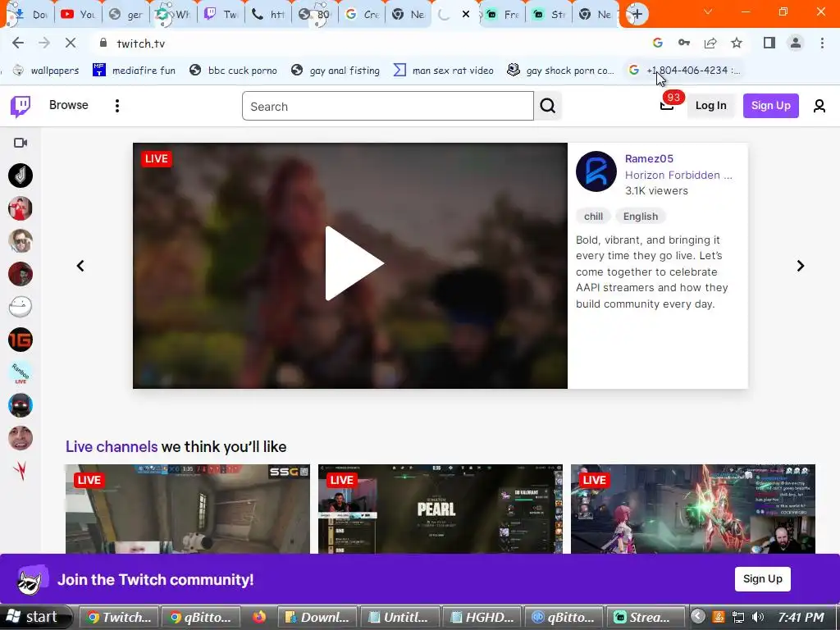Viewport: 840px width, 630px height.
Task: Bookmark this page with the star icon
Action: click(737, 43)
